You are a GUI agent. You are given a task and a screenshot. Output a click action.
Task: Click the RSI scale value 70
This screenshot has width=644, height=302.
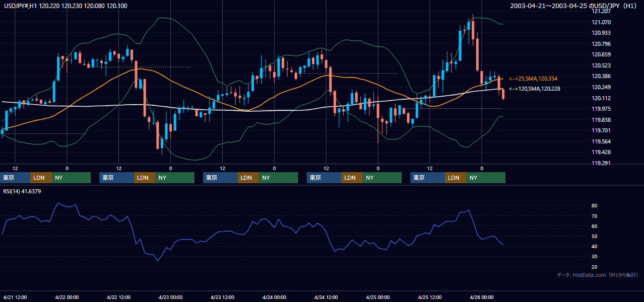point(595,216)
